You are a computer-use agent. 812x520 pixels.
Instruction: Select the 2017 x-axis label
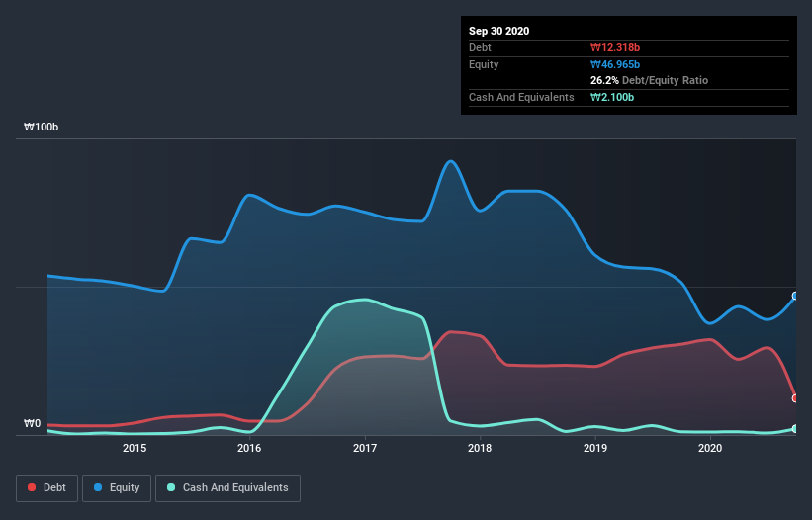tap(365, 448)
